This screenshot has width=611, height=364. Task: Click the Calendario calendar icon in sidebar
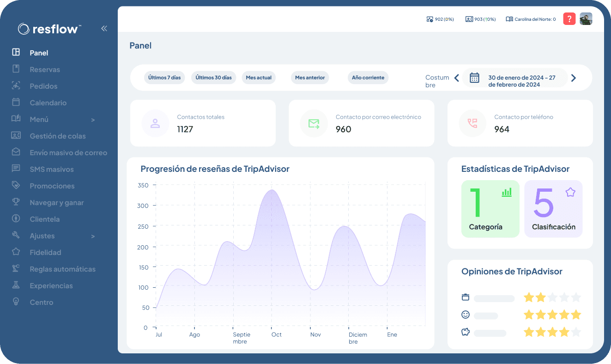(16, 102)
